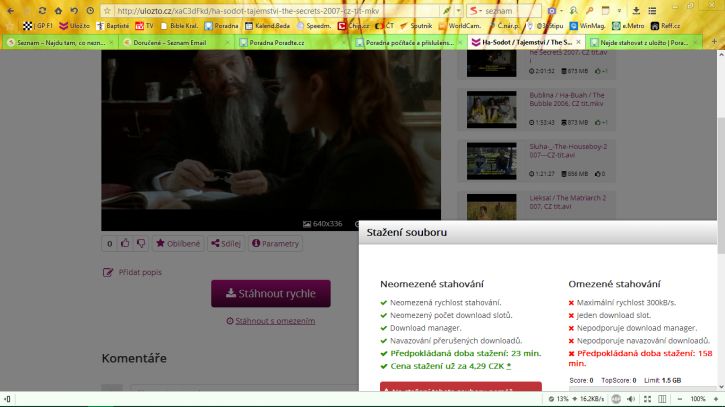Expand the camera icon dropdown arrow
This screenshot has width=725, height=407.
(x=561, y=11)
